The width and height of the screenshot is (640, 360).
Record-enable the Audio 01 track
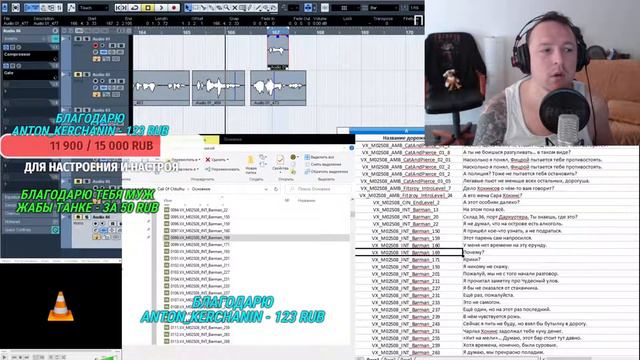pyautogui.click(x=96, y=45)
